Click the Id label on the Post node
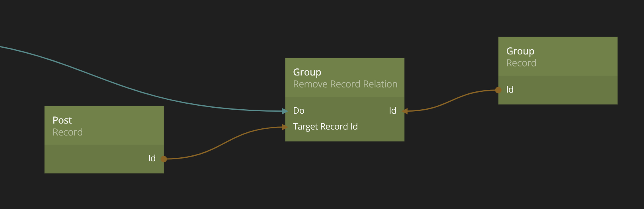 pyautogui.click(x=152, y=159)
